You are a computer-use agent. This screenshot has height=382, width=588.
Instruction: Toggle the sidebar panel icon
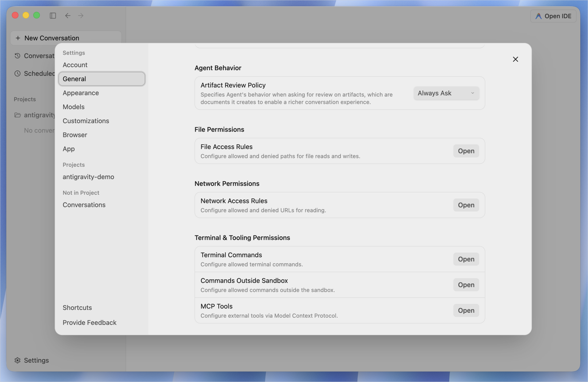click(53, 16)
